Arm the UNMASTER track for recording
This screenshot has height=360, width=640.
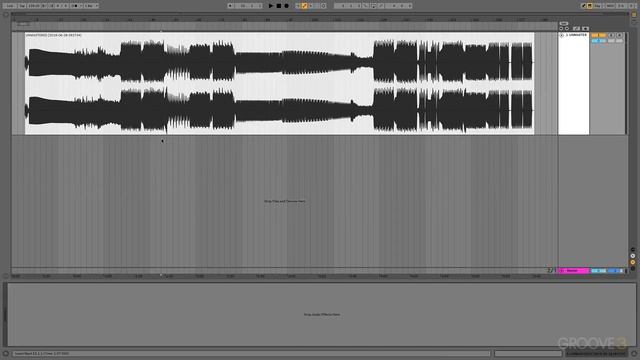click(x=619, y=36)
